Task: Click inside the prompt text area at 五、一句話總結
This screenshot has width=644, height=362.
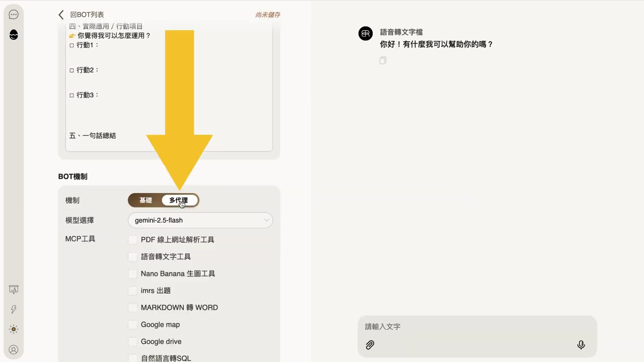Action: click(x=93, y=135)
